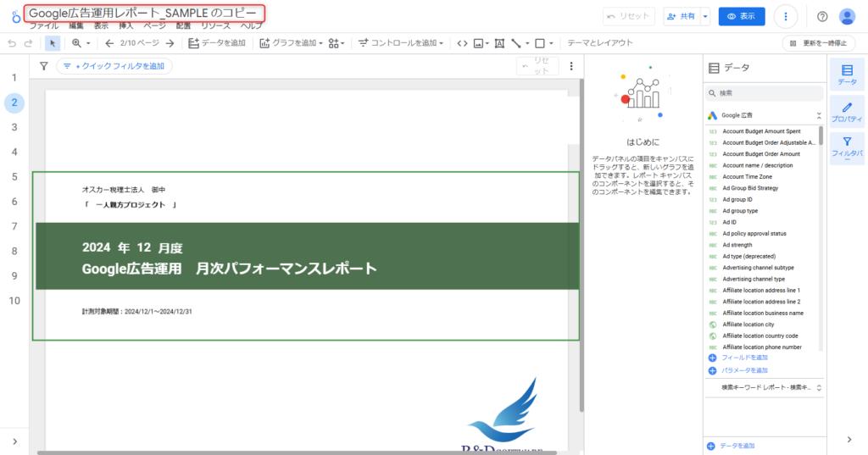
Task: Click the undo arrow in the toolbar
Action: click(x=11, y=42)
